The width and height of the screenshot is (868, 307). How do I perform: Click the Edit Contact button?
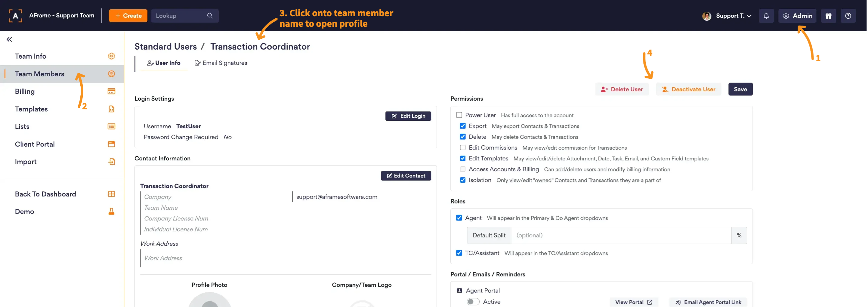pyautogui.click(x=406, y=175)
